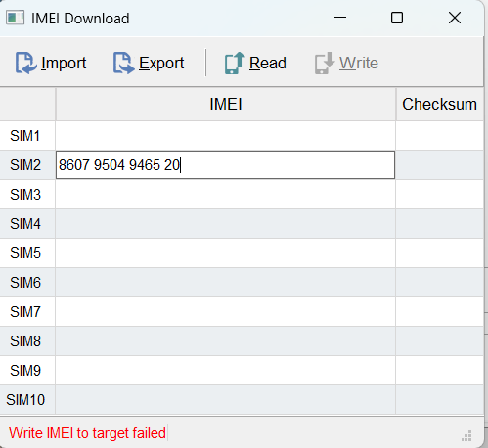Click the SIM6 IMEI cell

click(226, 283)
